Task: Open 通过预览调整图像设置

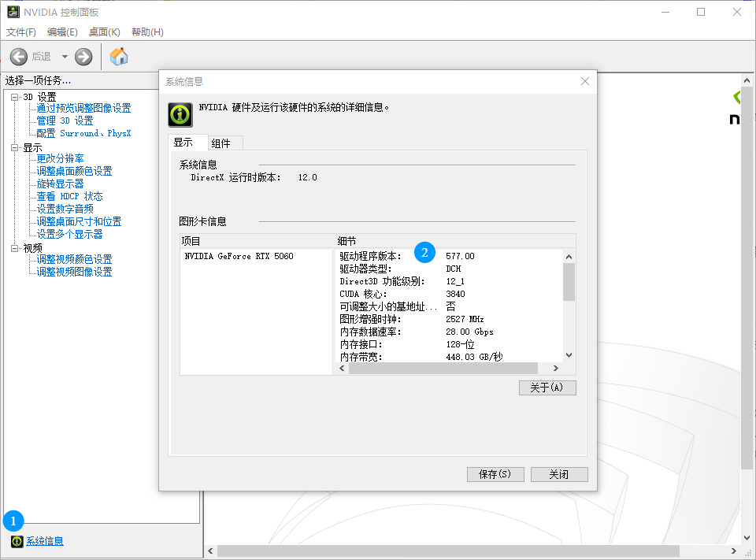Action: pos(84,108)
